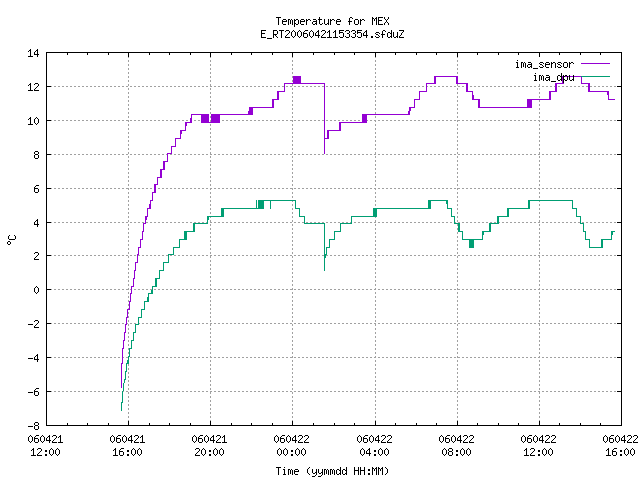Click the 'ima_dpu' legend label
Screen dimensions: 640x480
(x=553, y=77)
